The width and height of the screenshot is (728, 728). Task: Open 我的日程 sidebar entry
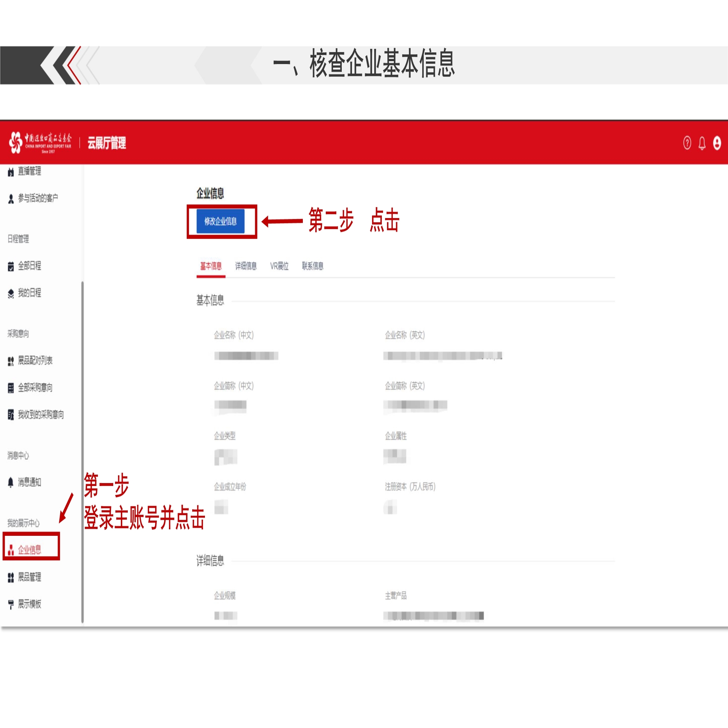pos(30,293)
